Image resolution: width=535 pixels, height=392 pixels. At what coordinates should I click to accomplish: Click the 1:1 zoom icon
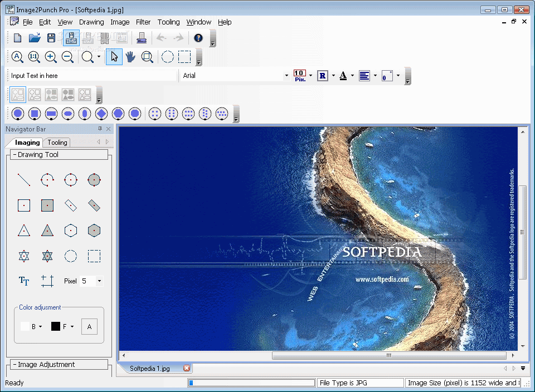click(34, 57)
